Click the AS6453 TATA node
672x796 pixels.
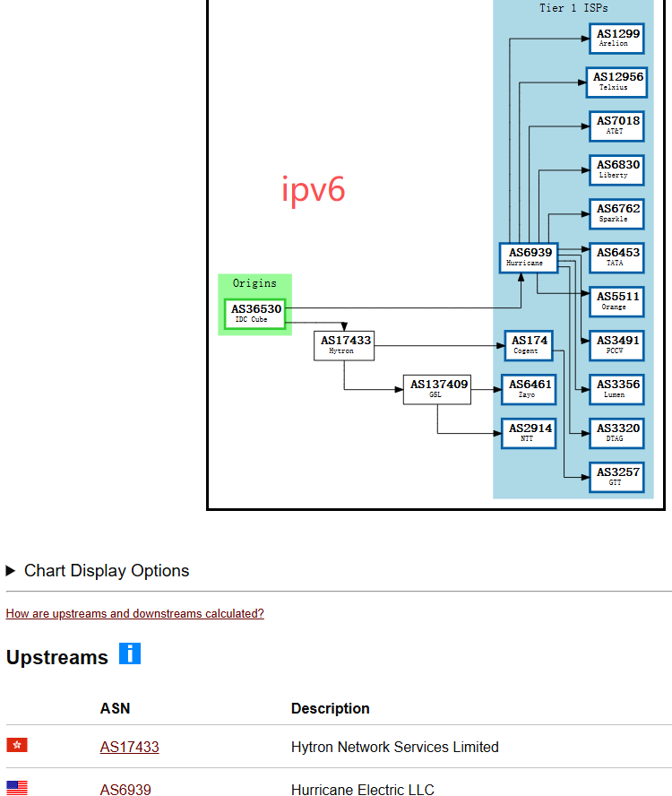[617, 258]
